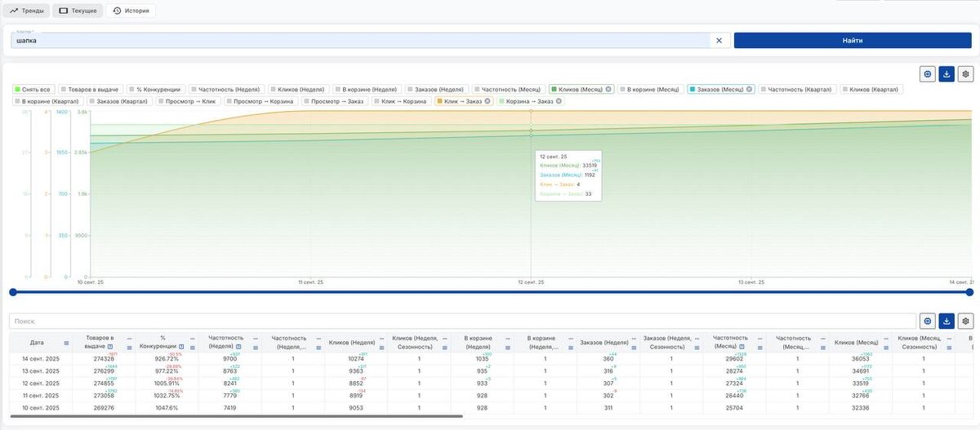980x430 pixels.
Task: Open ellipsis menu of Частотность (Месяц) column
Action: click(x=759, y=338)
